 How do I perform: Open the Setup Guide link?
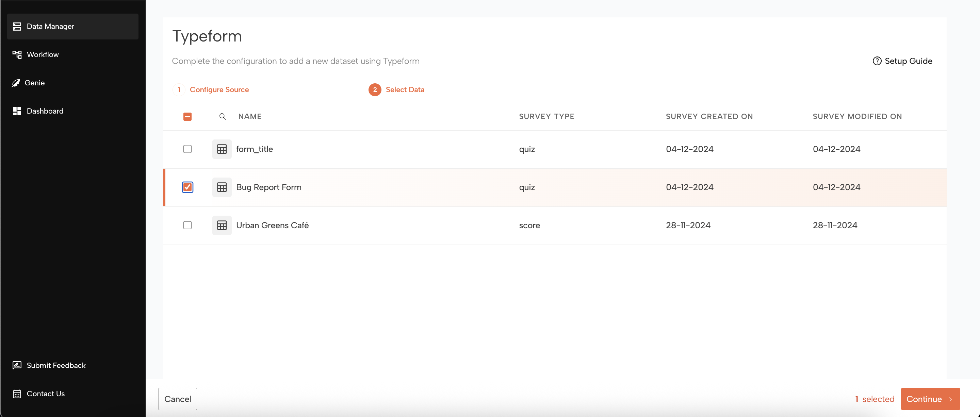[902, 61]
